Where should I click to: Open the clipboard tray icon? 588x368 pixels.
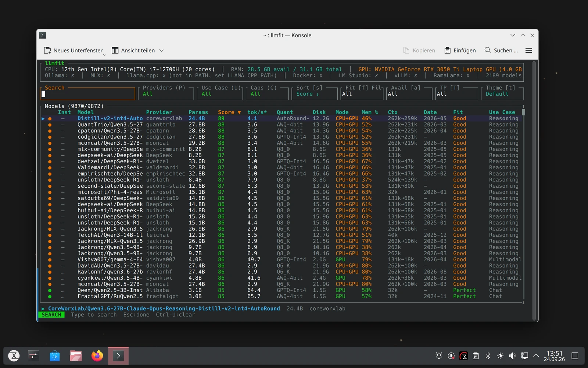point(476,356)
